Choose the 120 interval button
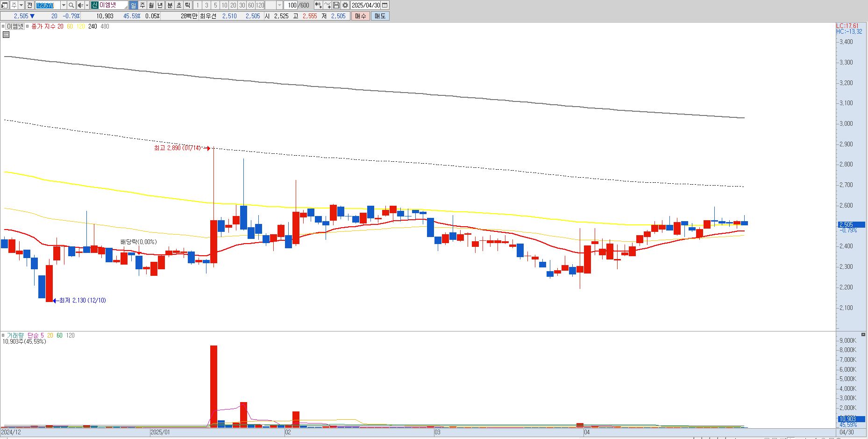This screenshot has width=868, height=439. (260, 5)
